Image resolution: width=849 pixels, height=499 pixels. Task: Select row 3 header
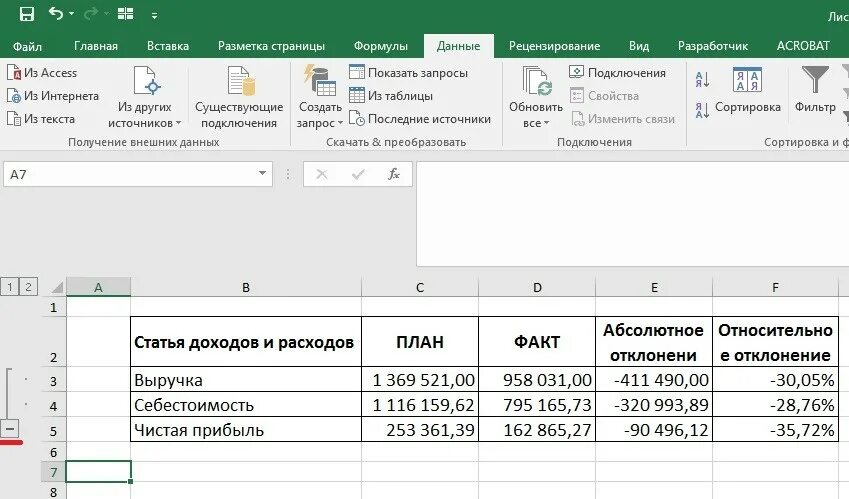tap(54, 380)
